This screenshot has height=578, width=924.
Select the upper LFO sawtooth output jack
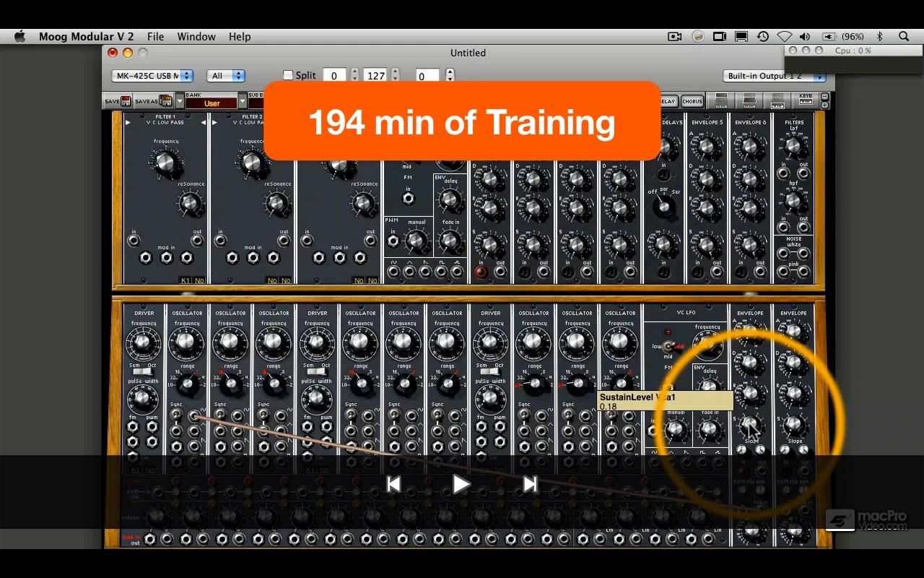pyautogui.click(x=425, y=272)
